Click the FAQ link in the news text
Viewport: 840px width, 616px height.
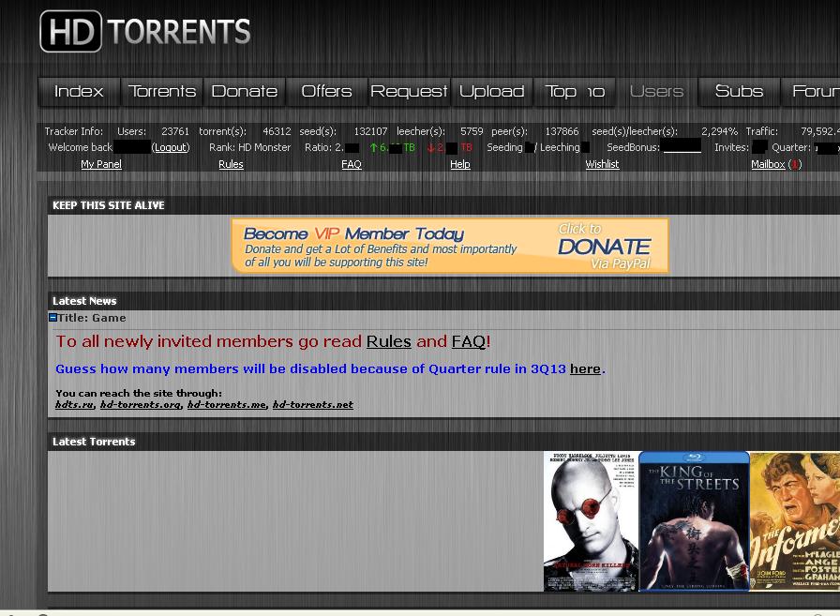pyautogui.click(x=468, y=341)
